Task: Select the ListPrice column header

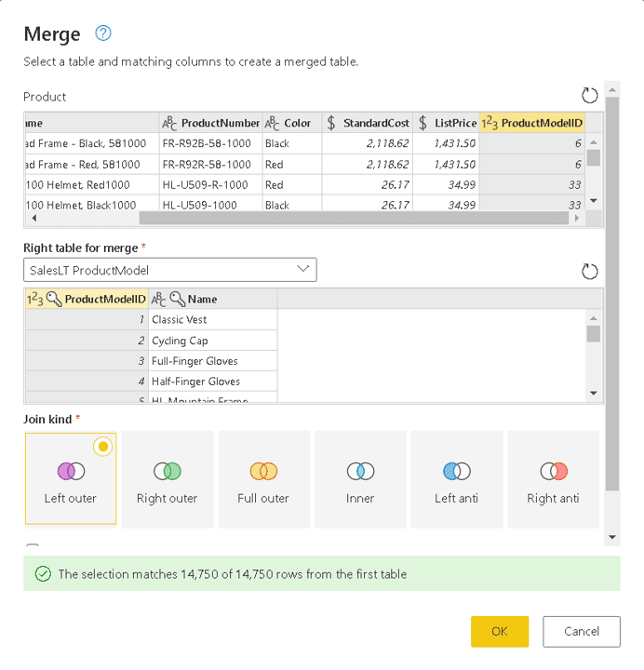Action: pos(447,123)
